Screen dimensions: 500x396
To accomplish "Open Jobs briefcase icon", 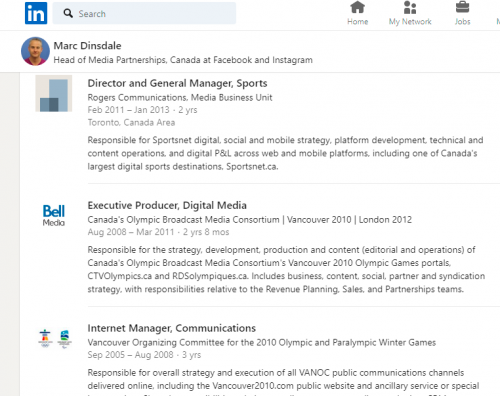I will click(x=462, y=7).
